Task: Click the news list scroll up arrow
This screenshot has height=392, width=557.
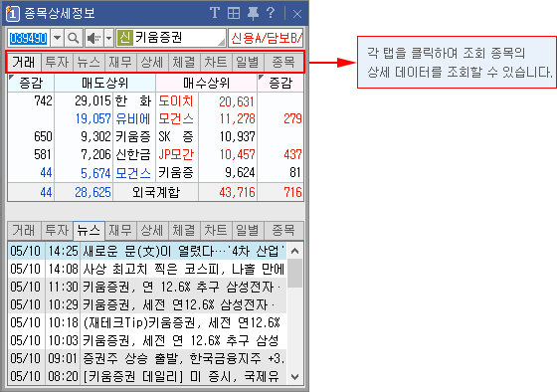Action: pos(294,251)
